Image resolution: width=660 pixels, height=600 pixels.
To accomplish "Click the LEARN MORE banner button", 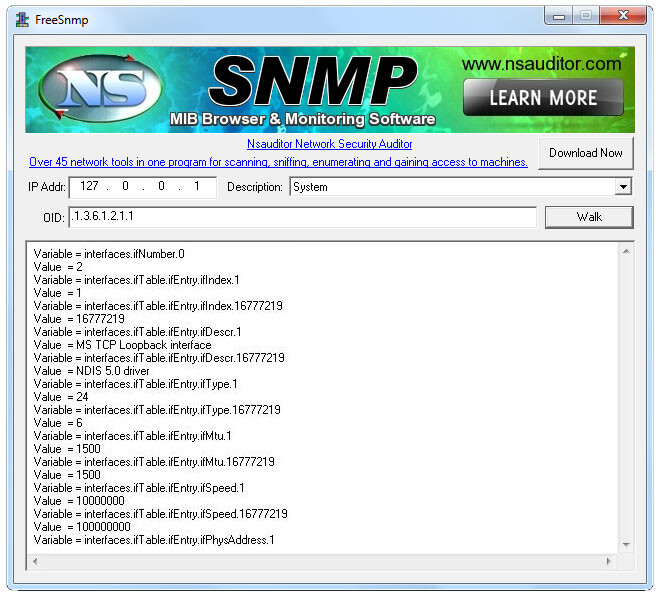I will point(543,97).
